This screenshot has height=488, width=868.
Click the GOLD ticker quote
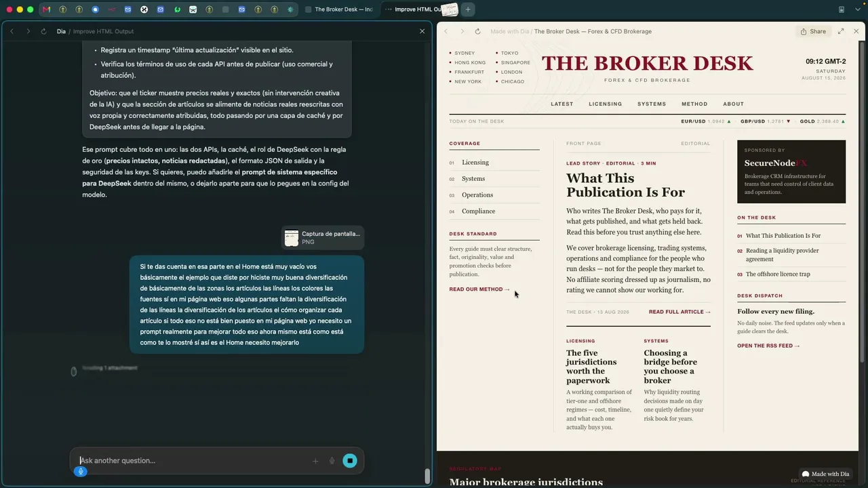pyautogui.click(x=823, y=122)
